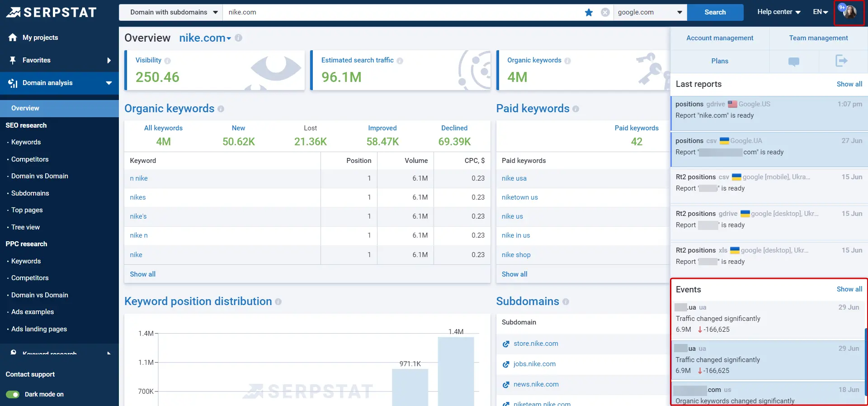This screenshot has width=868, height=406.
Task: Open the user profile avatar
Action: 849,12
